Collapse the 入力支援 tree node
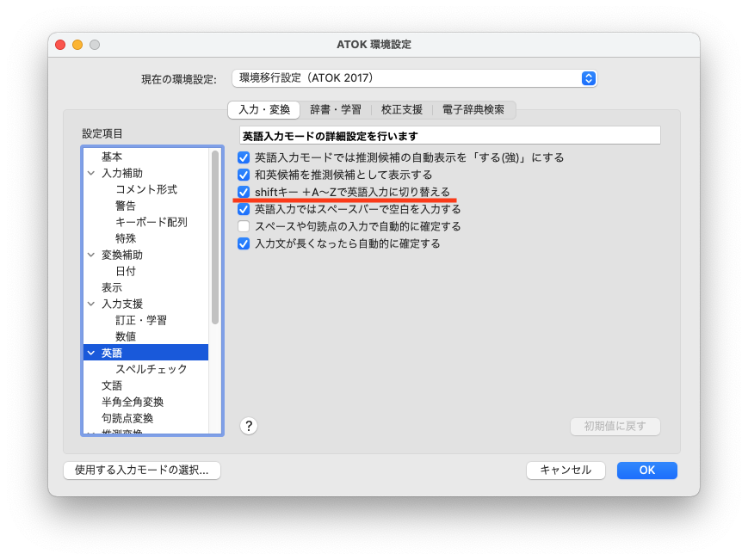The image size is (748, 560). coord(91,304)
